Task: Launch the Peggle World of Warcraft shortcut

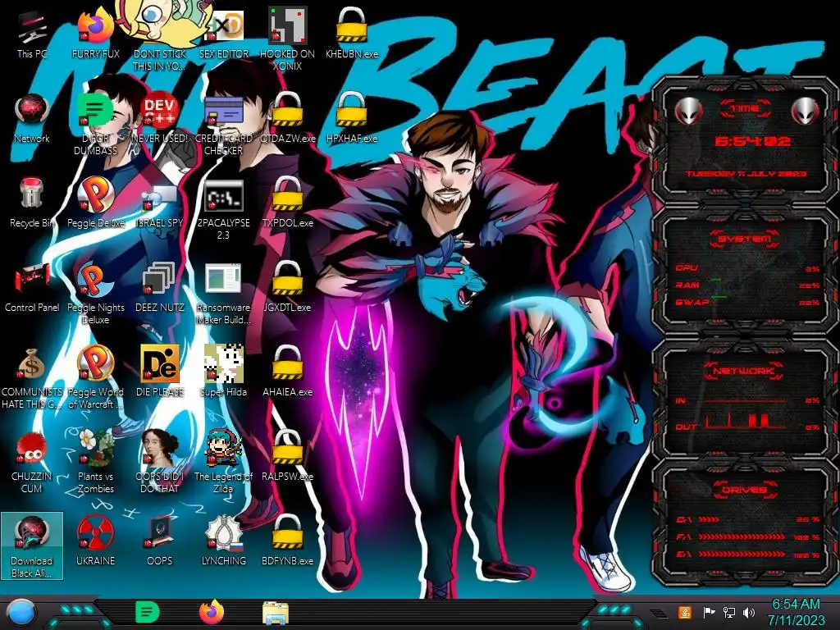Action: pyautogui.click(x=95, y=377)
